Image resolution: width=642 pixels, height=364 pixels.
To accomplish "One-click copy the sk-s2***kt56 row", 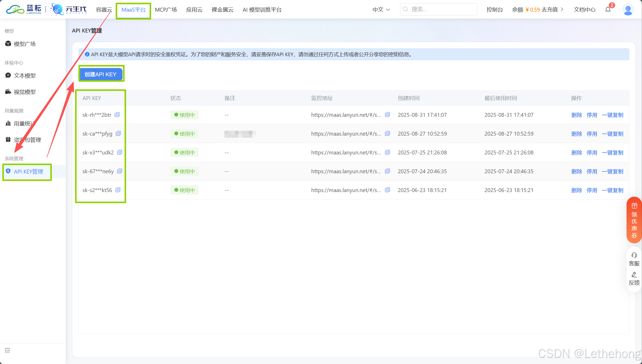I will [x=612, y=190].
